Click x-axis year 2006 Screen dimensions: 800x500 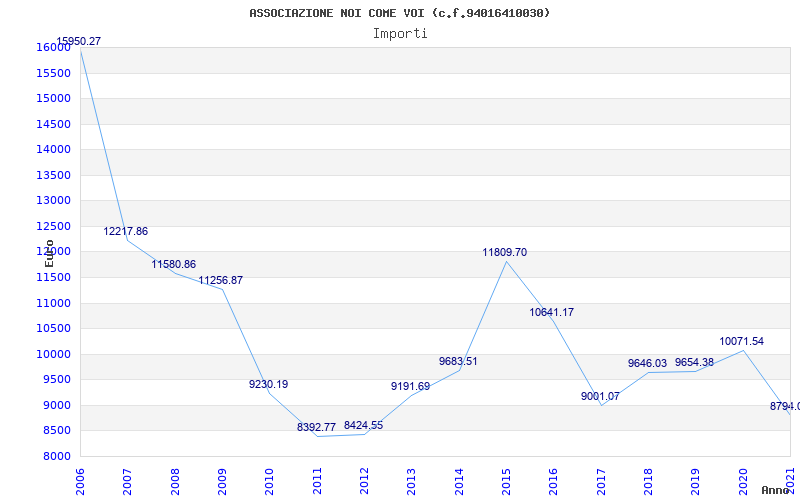point(81,482)
